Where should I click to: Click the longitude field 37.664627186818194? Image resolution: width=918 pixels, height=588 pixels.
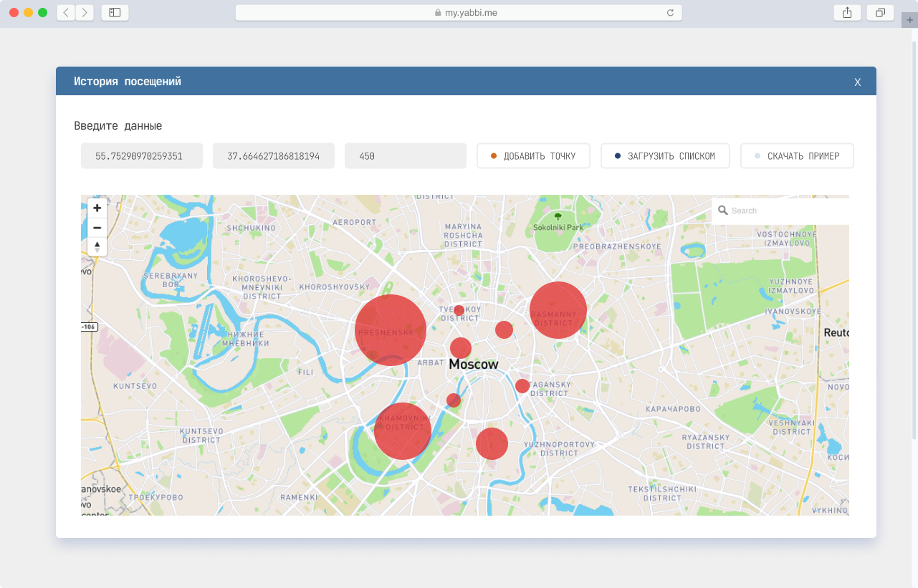273,156
